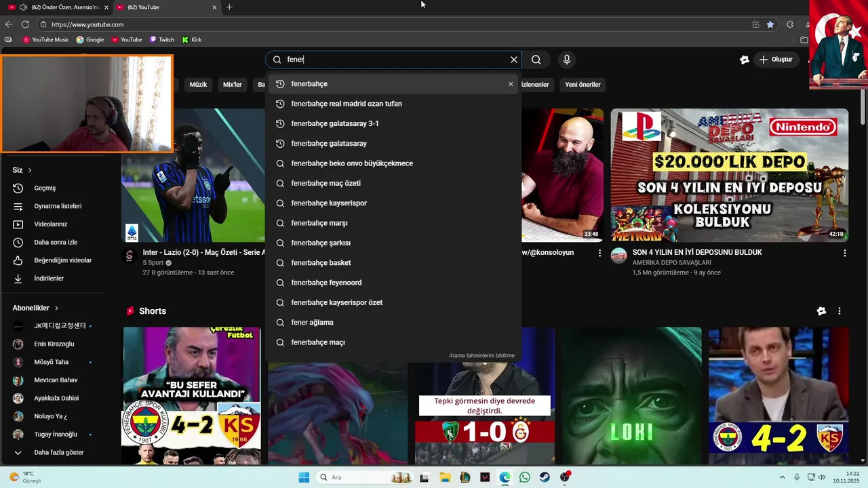Image resolution: width=868 pixels, height=488 pixels.
Task: Open YouTube Music bookmark
Action: coord(46,40)
